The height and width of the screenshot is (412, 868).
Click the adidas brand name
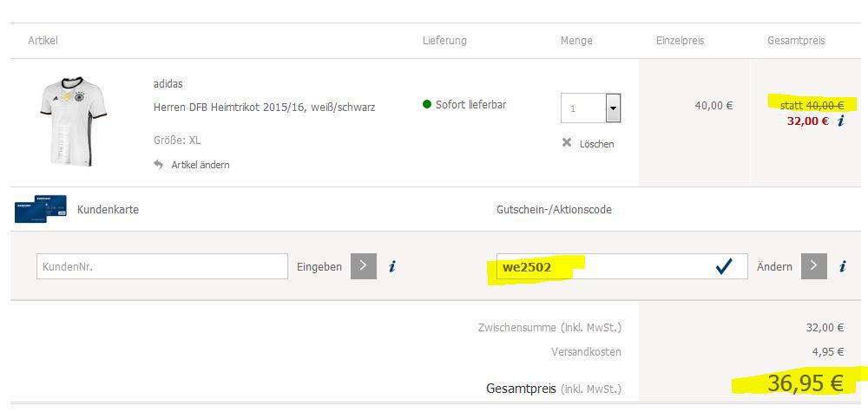click(168, 84)
